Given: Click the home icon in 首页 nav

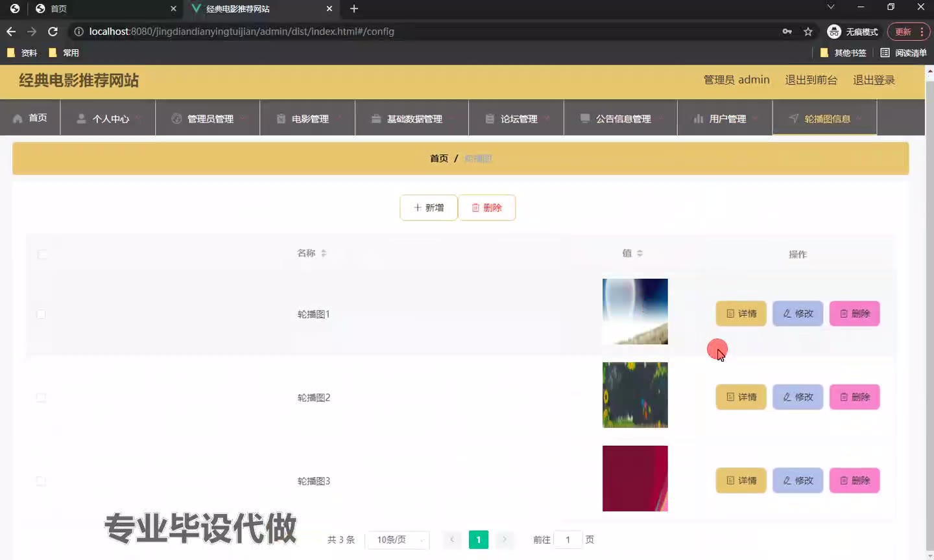Looking at the screenshot, I should click(18, 119).
